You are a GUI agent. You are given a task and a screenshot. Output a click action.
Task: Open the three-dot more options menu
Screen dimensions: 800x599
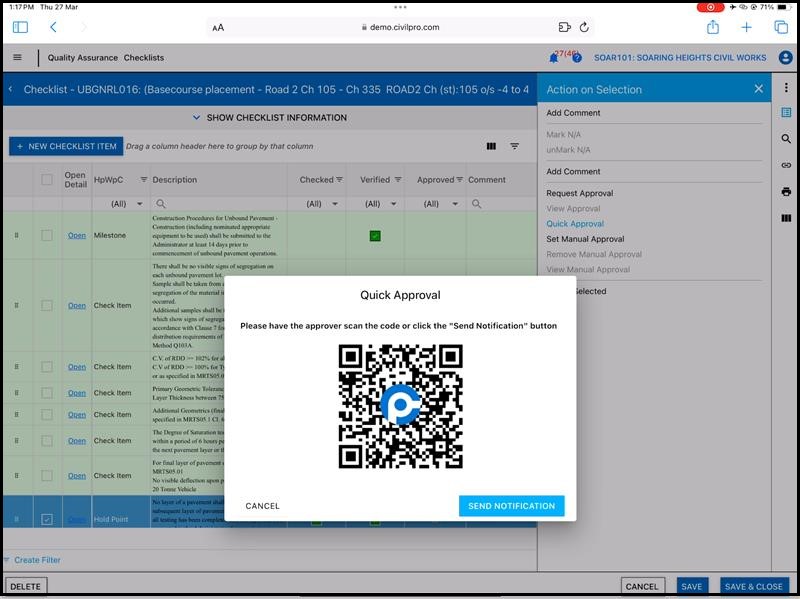tap(786, 88)
